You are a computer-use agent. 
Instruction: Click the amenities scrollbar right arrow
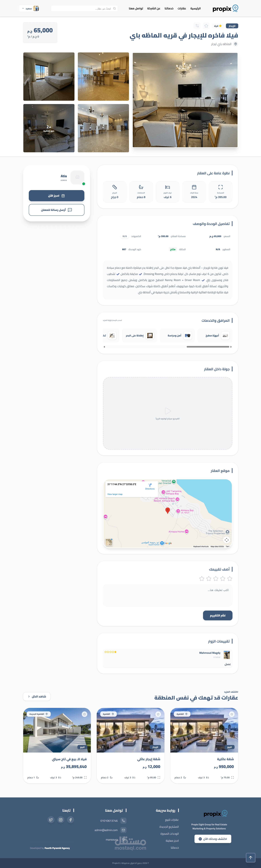[231, 347]
